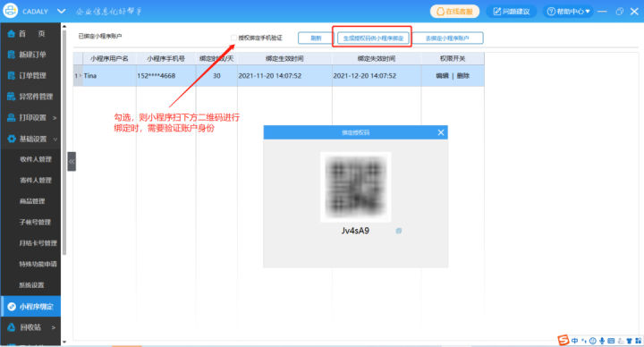Click 编辑 in Tina's row
Image resolution: width=644 pixels, height=347 pixels.
442,75
